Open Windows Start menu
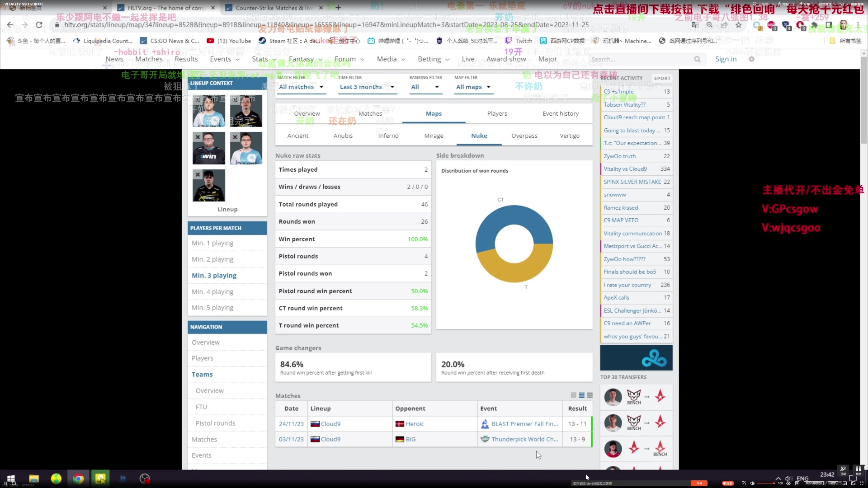This screenshot has width=868, height=488. click(x=11, y=479)
